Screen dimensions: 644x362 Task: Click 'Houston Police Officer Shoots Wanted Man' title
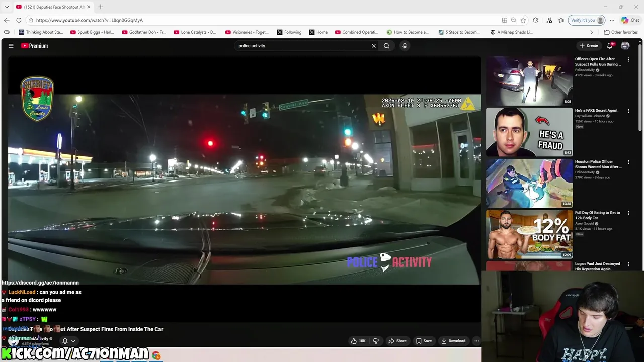(598, 164)
